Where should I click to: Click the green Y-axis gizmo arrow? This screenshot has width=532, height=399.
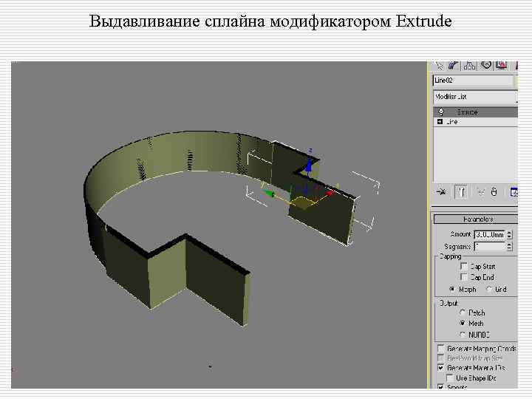[269, 194]
